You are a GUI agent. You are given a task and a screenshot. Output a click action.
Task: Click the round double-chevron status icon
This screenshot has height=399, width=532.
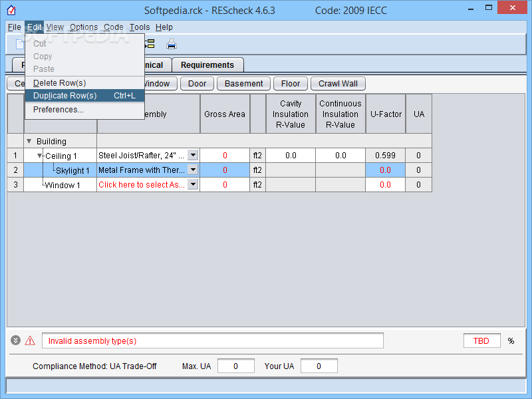pos(15,340)
